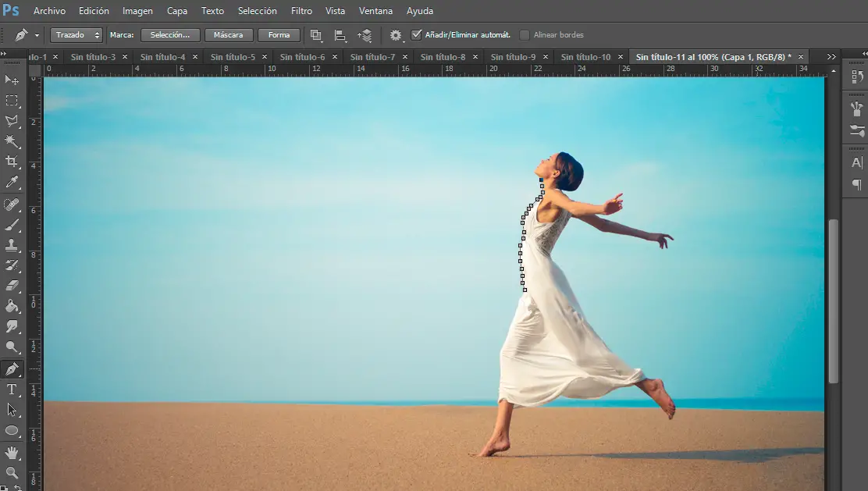
Task: Pick the Magic Wand tool
Action: tap(12, 141)
